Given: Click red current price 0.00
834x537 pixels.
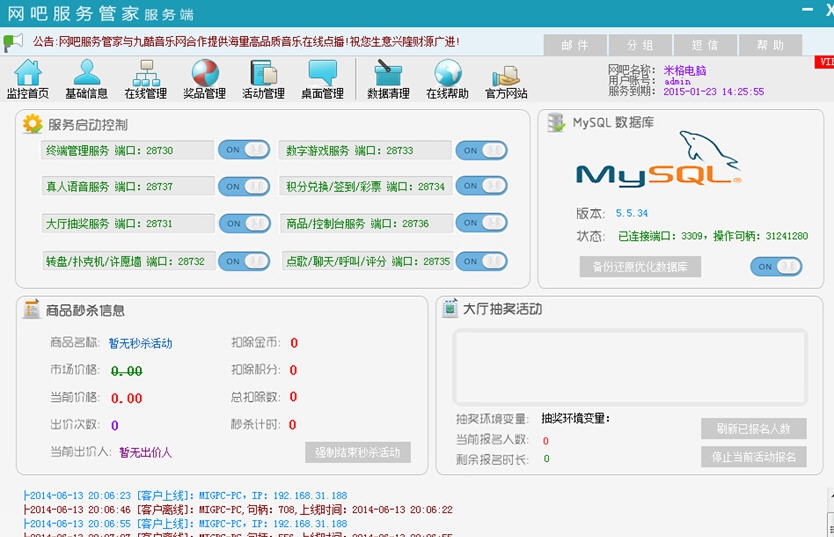Looking at the screenshot, I should pyautogui.click(x=127, y=398).
